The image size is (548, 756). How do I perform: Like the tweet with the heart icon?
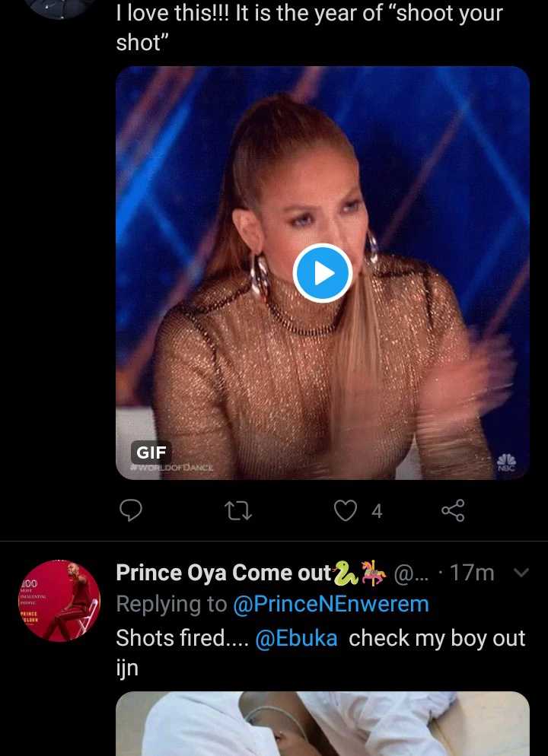346,511
